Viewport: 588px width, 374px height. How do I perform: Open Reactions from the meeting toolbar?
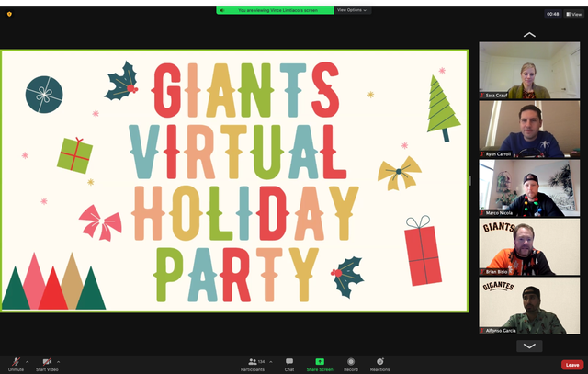379,361
